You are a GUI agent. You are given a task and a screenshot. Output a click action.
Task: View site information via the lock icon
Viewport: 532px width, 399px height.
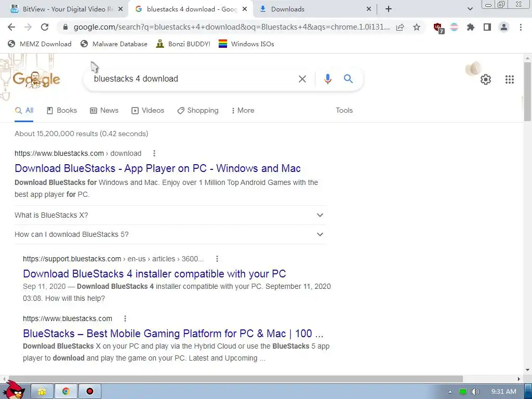tap(65, 27)
